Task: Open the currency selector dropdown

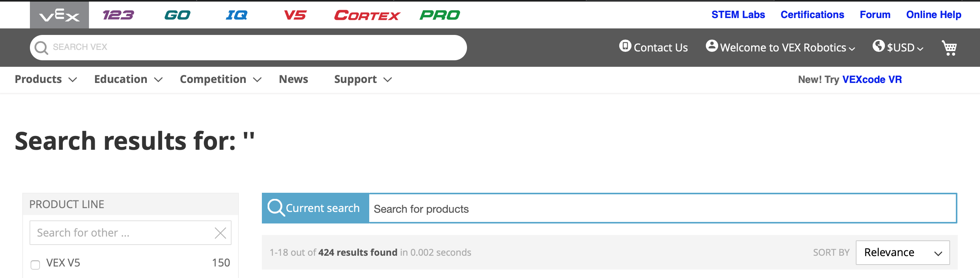Action: pos(898,47)
